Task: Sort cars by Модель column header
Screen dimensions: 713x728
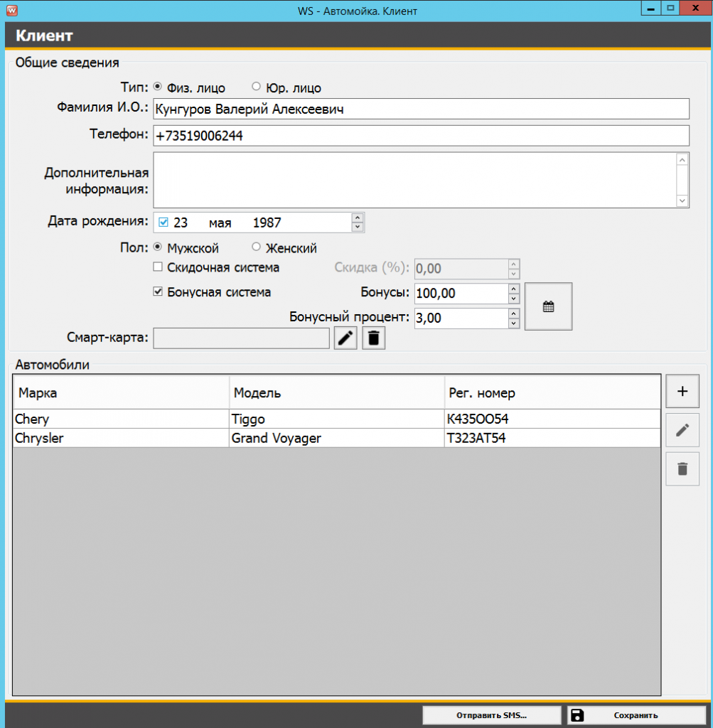Action: (336, 392)
